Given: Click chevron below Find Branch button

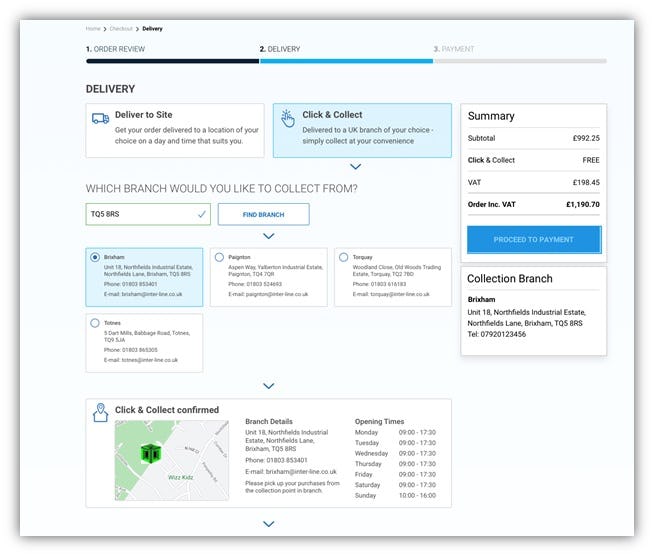Looking at the screenshot, I should click(269, 236).
